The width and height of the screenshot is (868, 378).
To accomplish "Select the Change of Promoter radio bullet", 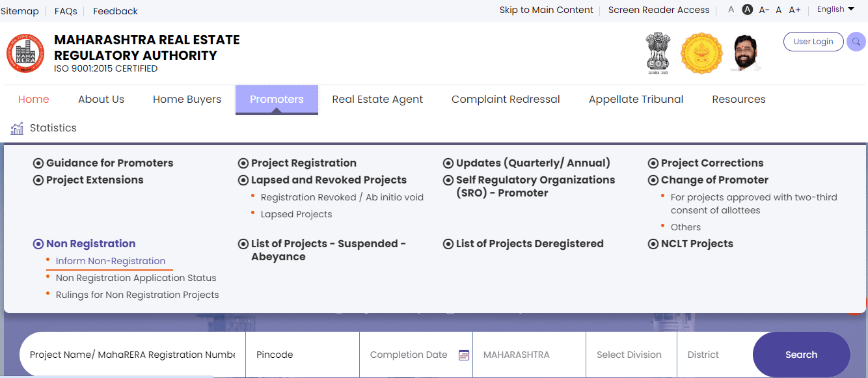I will pyautogui.click(x=653, y=180).
